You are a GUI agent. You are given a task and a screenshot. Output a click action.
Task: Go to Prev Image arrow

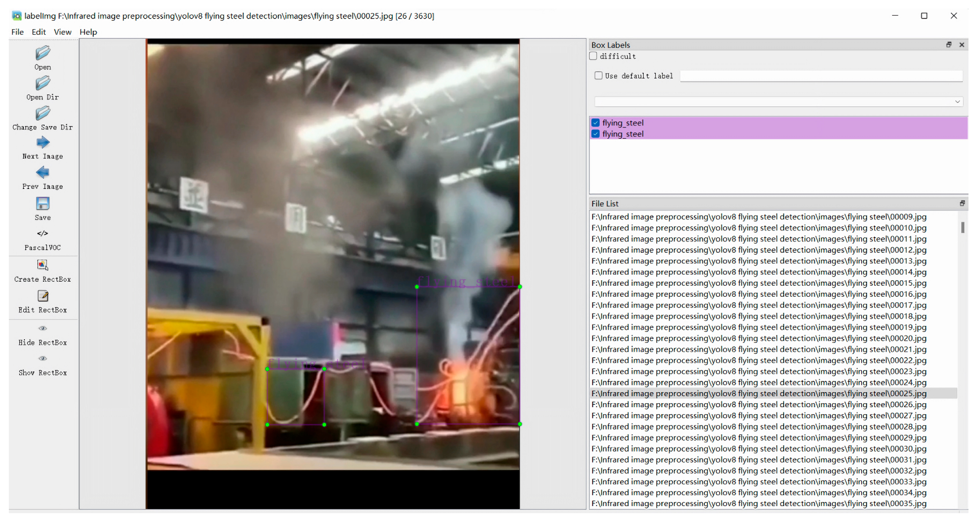click(x=43, y=173)
